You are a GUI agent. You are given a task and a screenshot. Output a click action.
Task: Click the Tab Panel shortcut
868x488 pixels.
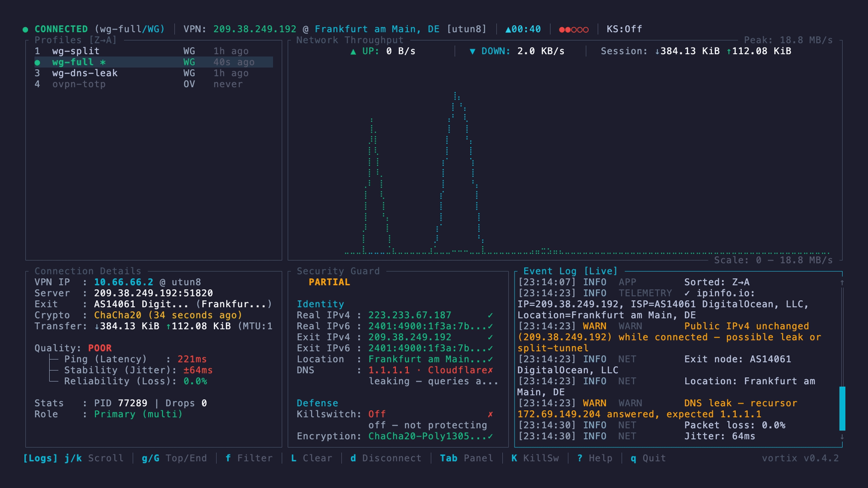[467, 458]
